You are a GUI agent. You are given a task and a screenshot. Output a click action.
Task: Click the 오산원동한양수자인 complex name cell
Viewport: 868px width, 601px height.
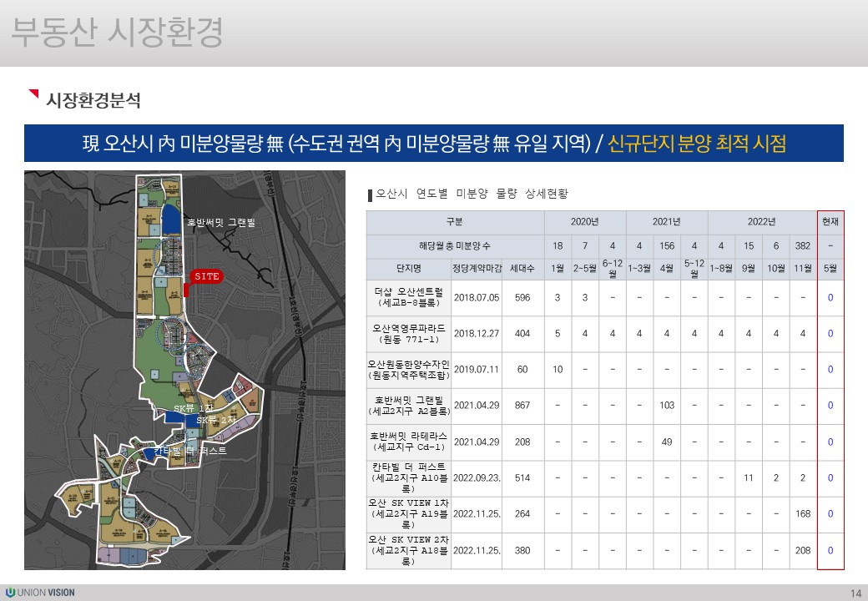tap(408, 370)
